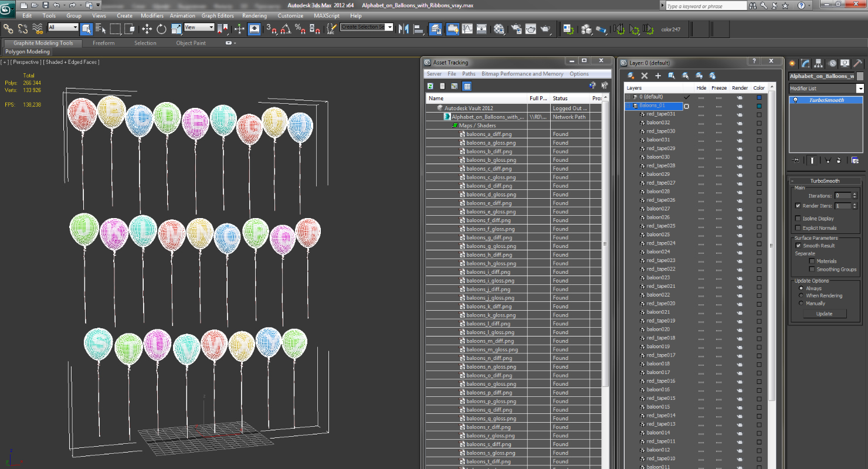Toggle the Smooth Result checkbox
868x469 pixels.
point(798,246)
